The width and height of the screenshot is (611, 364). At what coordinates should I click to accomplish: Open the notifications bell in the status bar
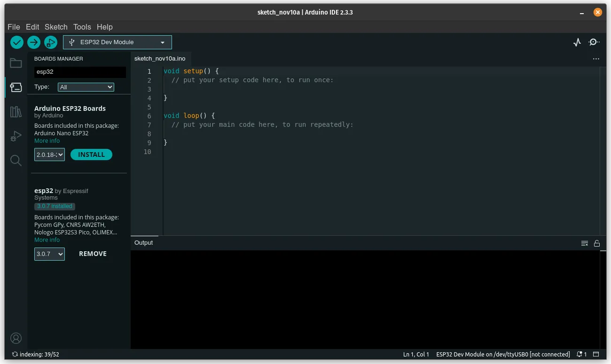point(580,354)
